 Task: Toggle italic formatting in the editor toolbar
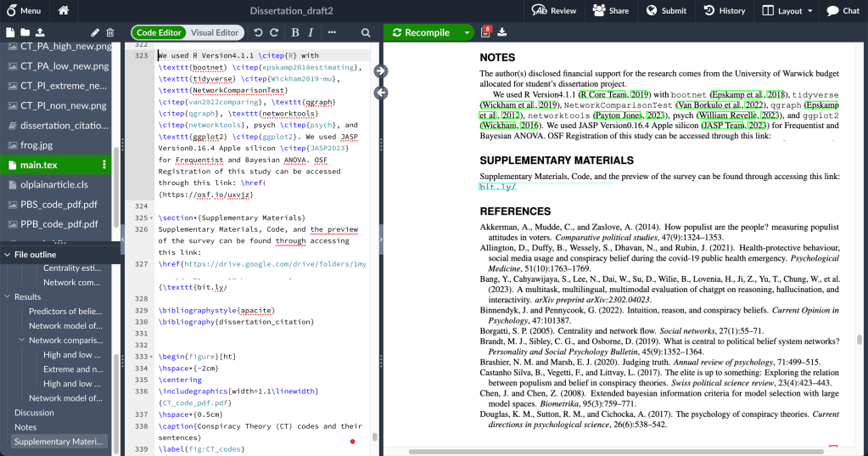point(311,32)
